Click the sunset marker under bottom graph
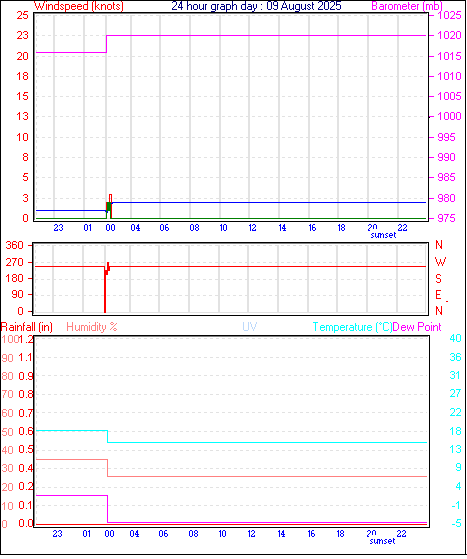Screen dimensions: 467x559 383,541
